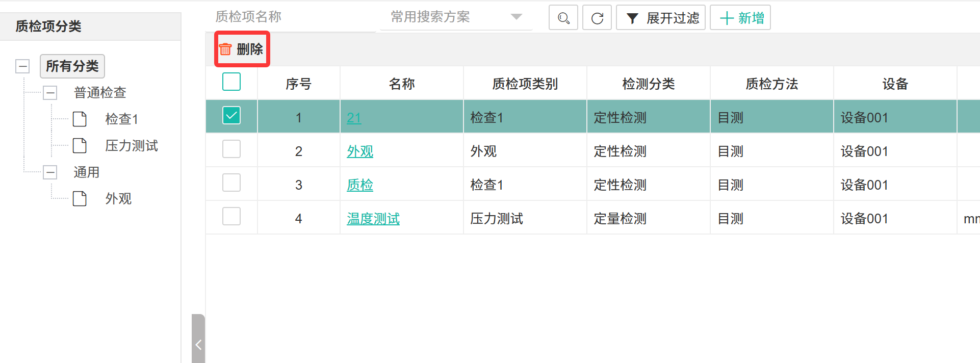This screenshot has height=363, width=980.
Task: Collapse the 普通检查 tree node
Action: [50, 92]
